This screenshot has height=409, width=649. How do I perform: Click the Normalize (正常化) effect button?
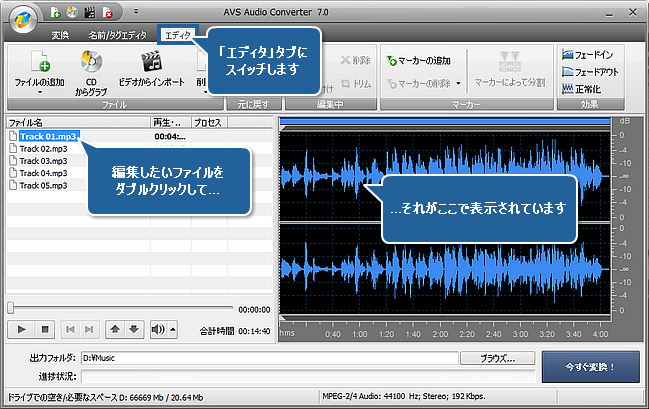586,88
